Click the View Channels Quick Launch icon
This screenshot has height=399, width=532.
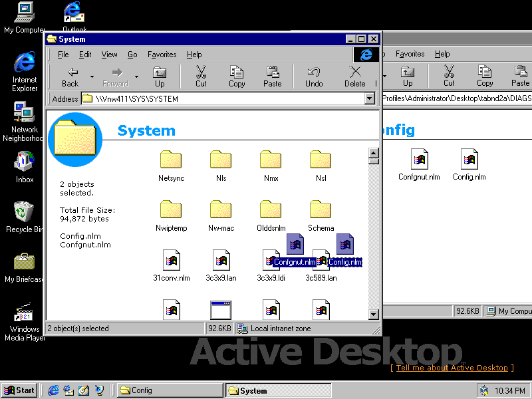pyautogui.click(x=99, y=390)
